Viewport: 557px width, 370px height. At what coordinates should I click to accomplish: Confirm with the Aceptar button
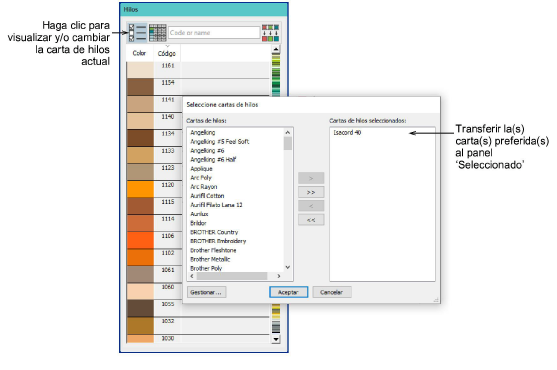288,292
